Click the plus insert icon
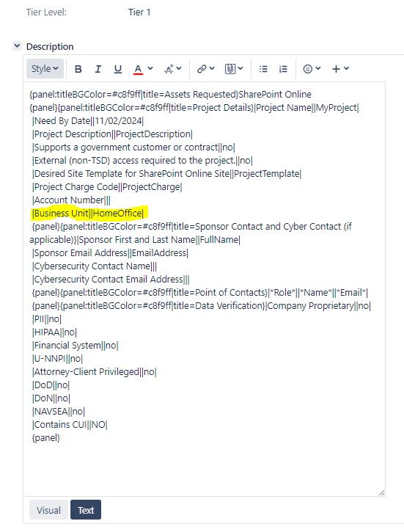The width and height of the screenshot is (404, 532). [336, 69]
